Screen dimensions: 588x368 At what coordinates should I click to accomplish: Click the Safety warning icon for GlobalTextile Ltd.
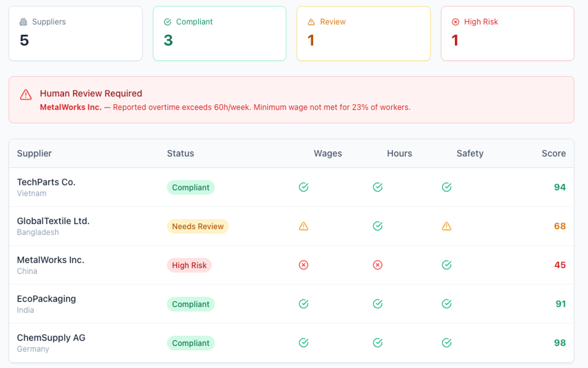446,226
